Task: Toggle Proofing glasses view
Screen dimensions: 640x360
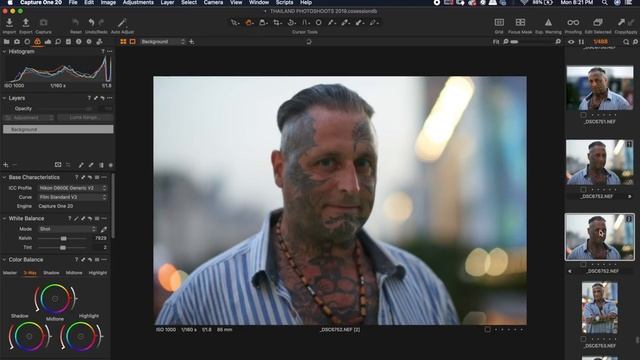Action: pyautogui.click(x=573, y=22)
